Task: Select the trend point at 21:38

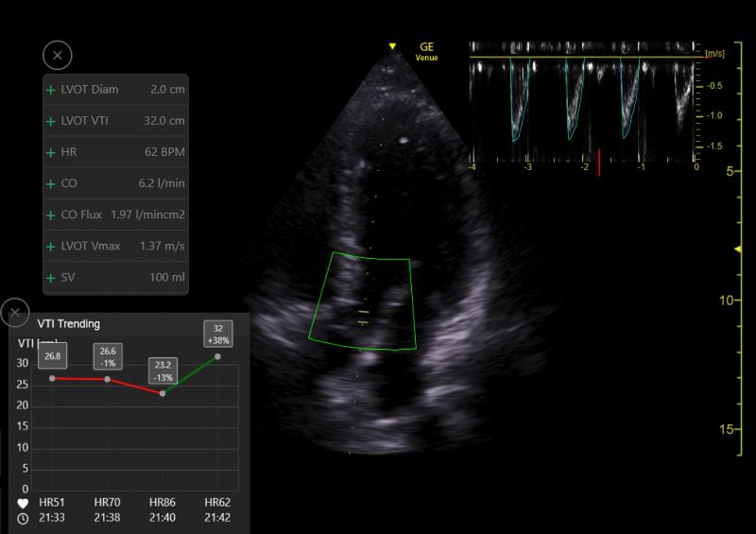Action: click(x=108, y=380)
